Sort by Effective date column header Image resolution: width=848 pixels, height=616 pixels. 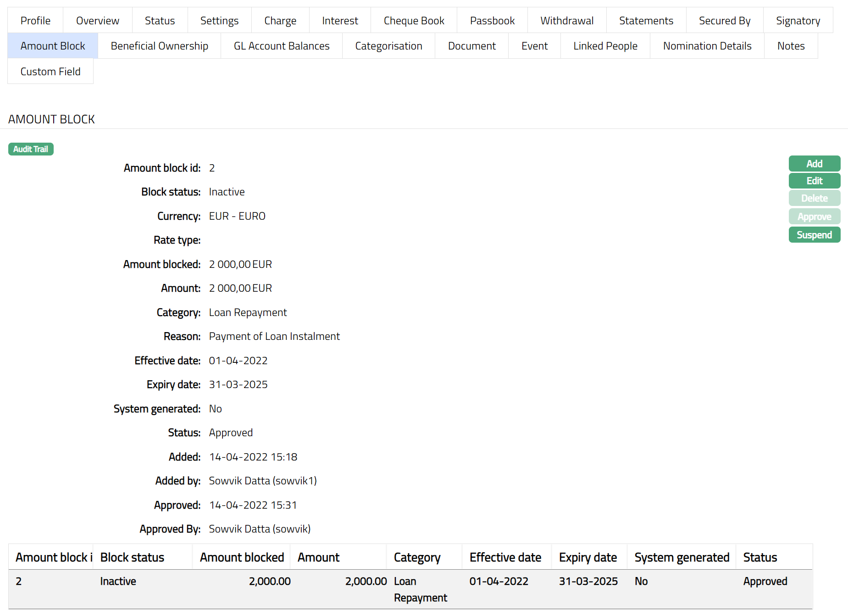[505, 557]
